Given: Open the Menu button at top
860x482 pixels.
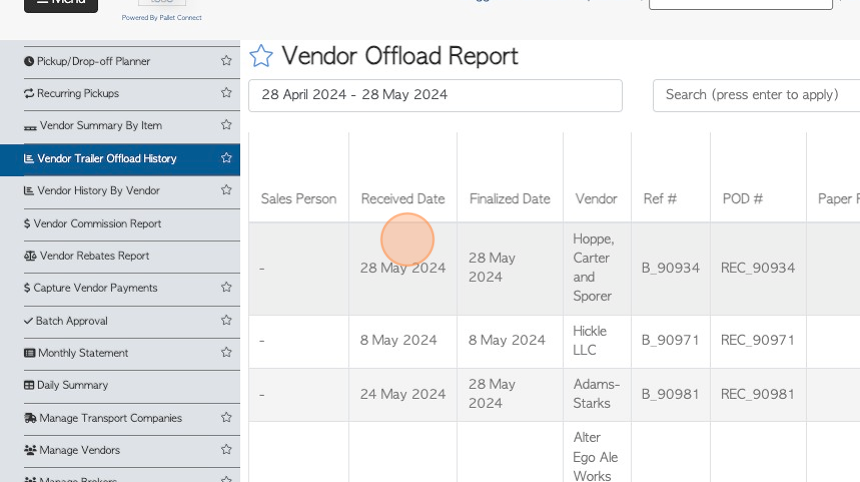Looking at the screenshot, I should [x=61, y=3].
